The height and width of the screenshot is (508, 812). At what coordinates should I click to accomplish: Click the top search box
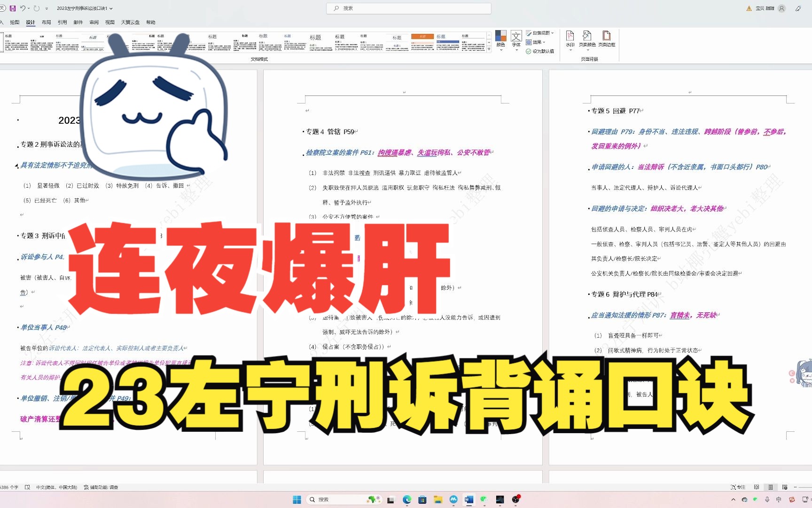pos(408,8)
